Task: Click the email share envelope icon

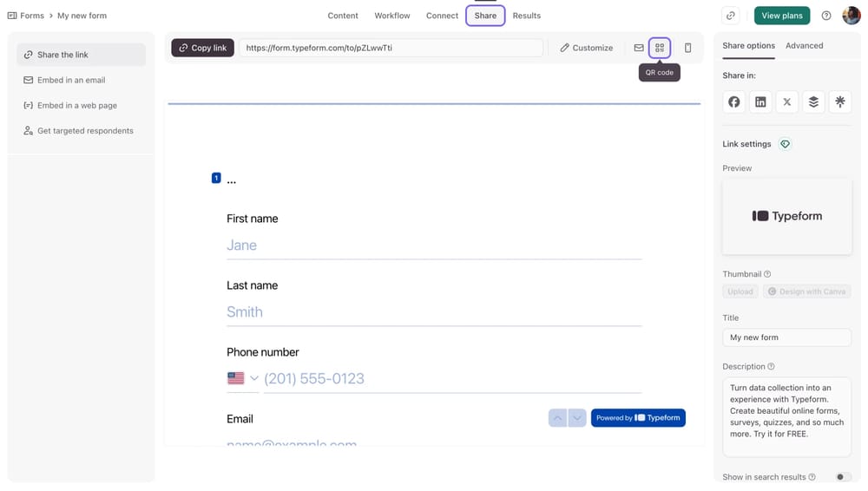Action: point(639,48)
